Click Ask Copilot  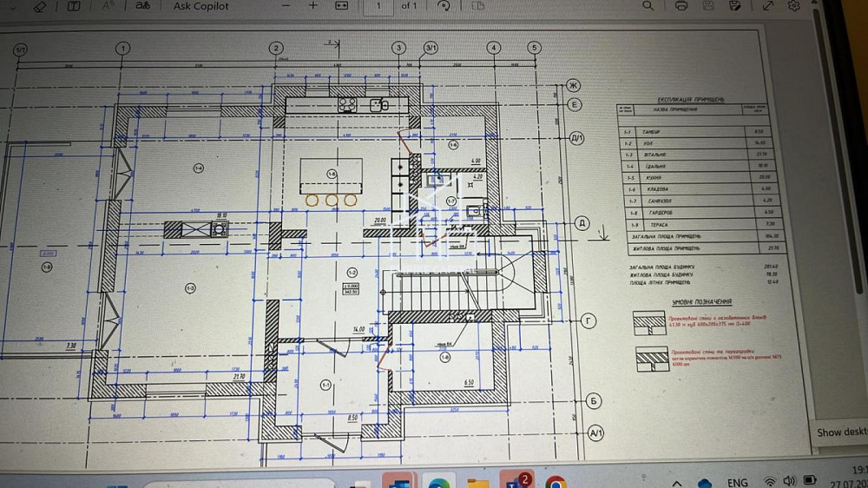coord(201,6)
